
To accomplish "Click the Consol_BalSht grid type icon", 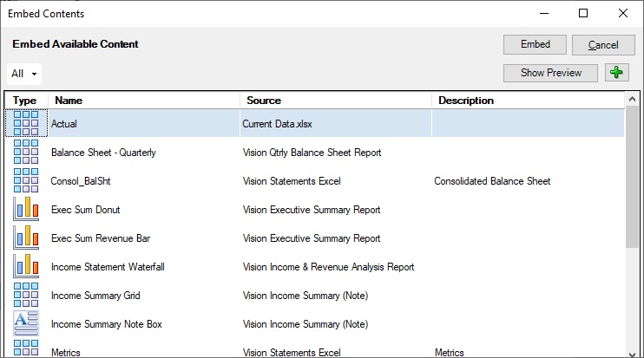I will pos(26,180).
